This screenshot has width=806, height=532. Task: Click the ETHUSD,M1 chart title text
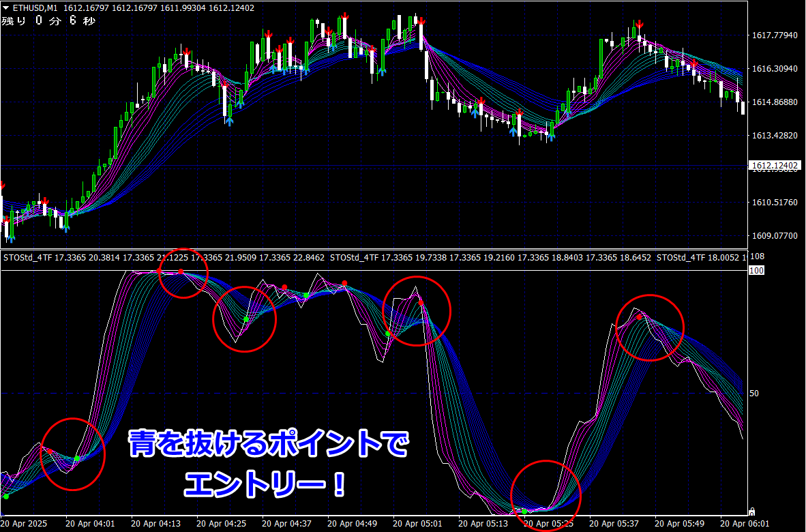click(35, 8)
